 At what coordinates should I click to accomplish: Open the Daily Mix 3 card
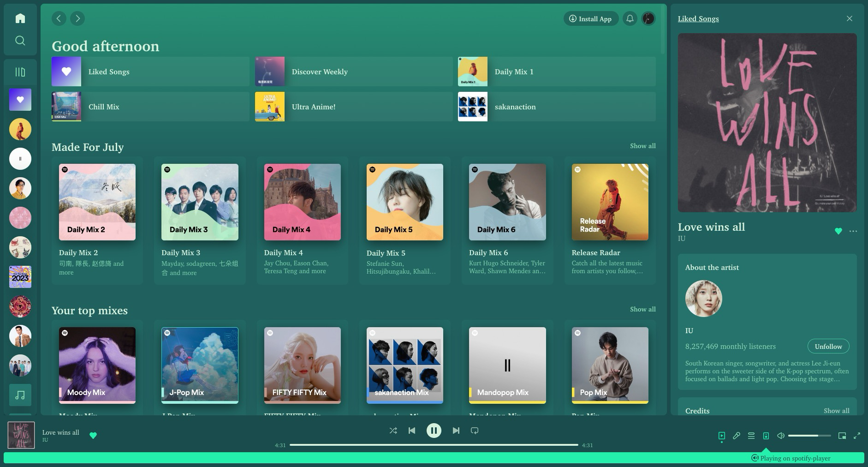(200, 220)
